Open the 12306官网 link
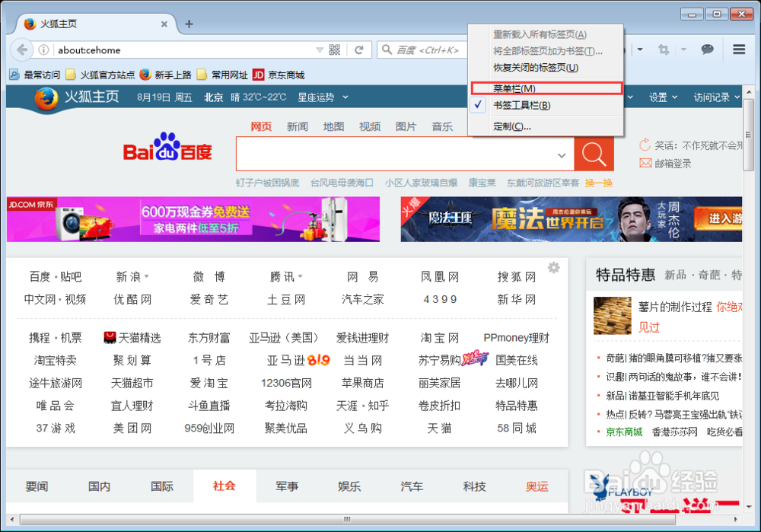Screen dimensions: 761x532 click(x=286, y=383)
